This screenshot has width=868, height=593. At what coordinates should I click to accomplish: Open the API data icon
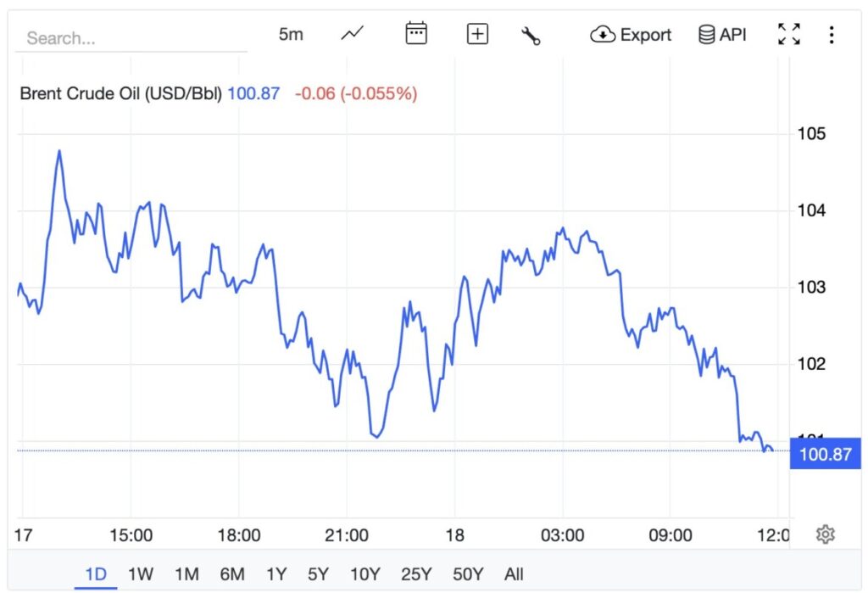click(x=705, y=34)
